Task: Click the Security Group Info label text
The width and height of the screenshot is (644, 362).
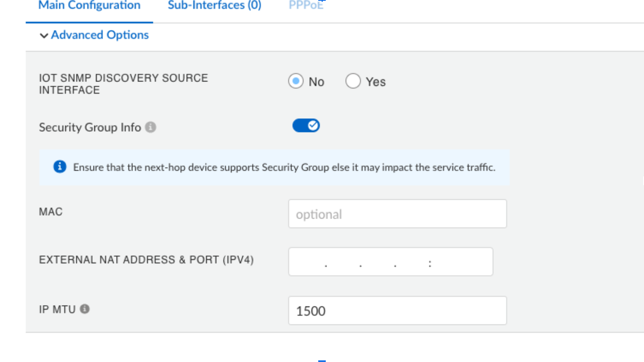Action: 90,127
